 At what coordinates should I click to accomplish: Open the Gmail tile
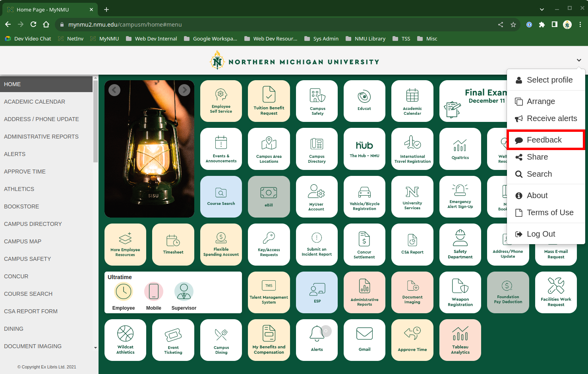[364, 340]
